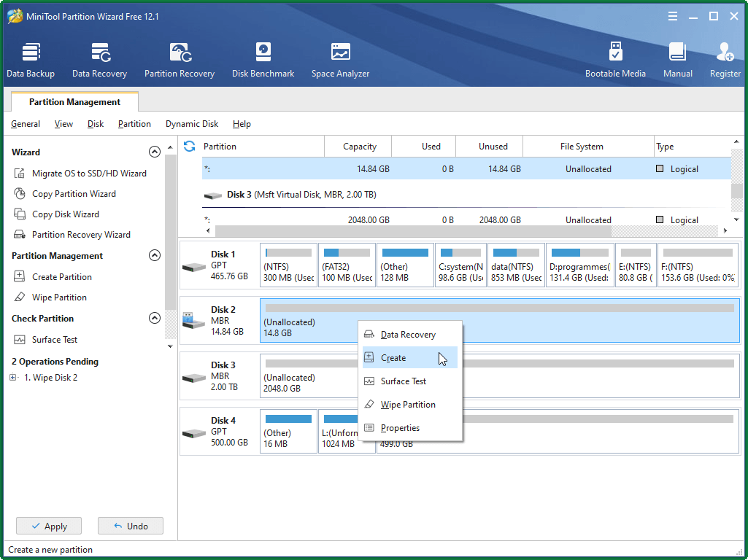Open the Manual icon

point(677,52)
